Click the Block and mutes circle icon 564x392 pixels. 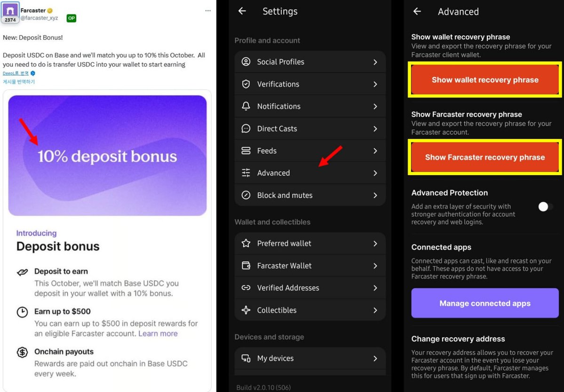tap(246, 195)
